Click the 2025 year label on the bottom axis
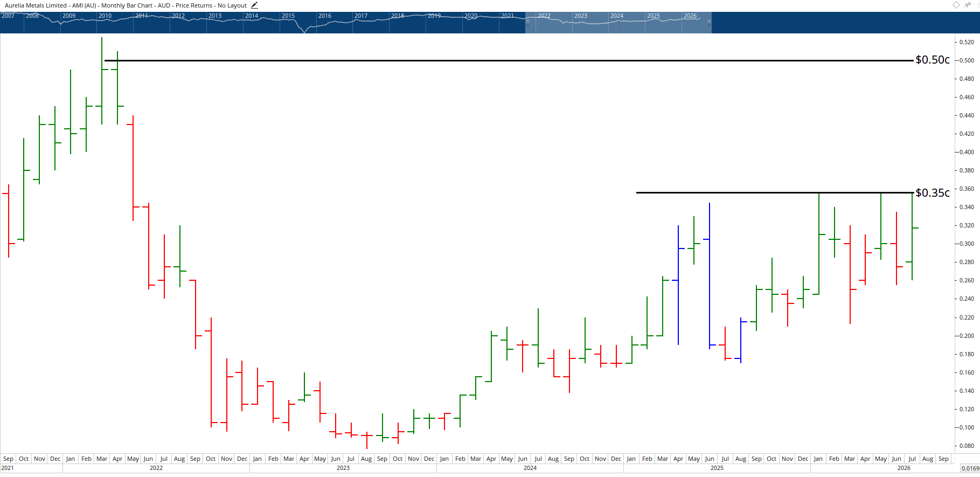Image resolution: width=980 pixels, height=477 pixels. tap(717, 468)
